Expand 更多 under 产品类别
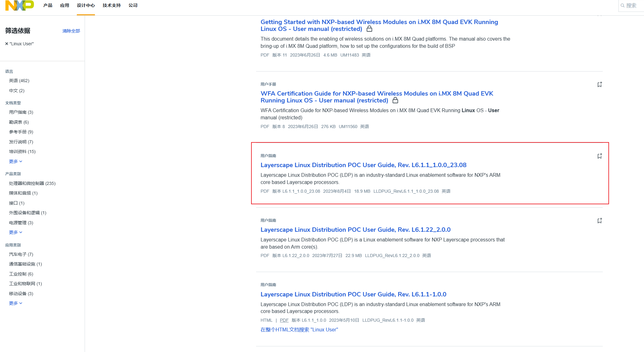644x352 pixels. 16,232
